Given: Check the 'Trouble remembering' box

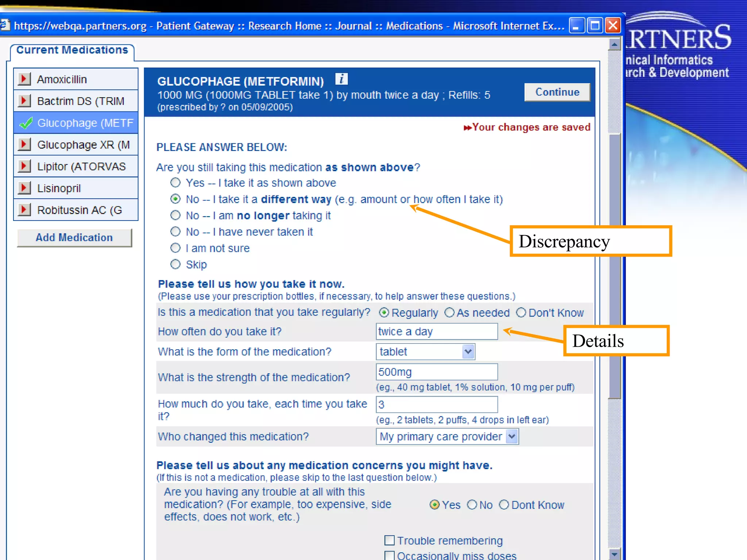Looking at the screenshot, I should [x=390, y=540].
